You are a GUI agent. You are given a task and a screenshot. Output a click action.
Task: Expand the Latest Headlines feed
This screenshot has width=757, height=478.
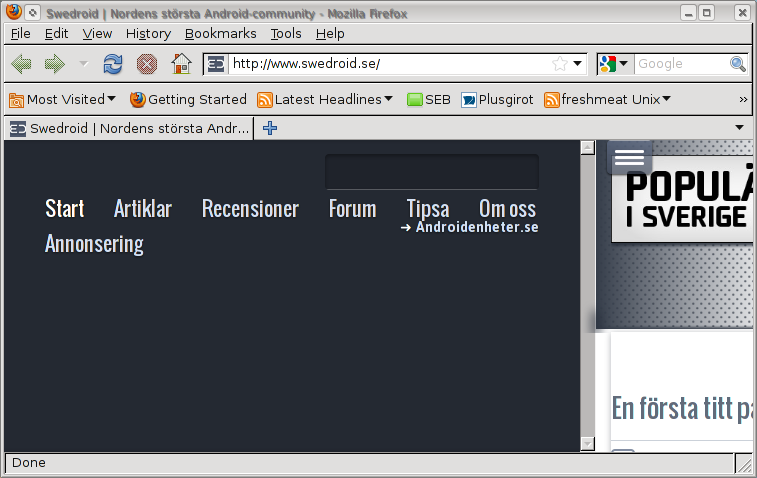coord(325,99)
